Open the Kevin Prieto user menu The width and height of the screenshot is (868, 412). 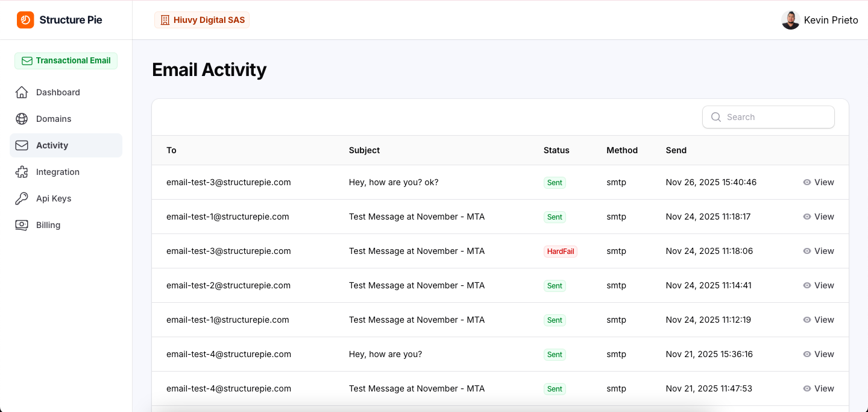coord(831,20)
